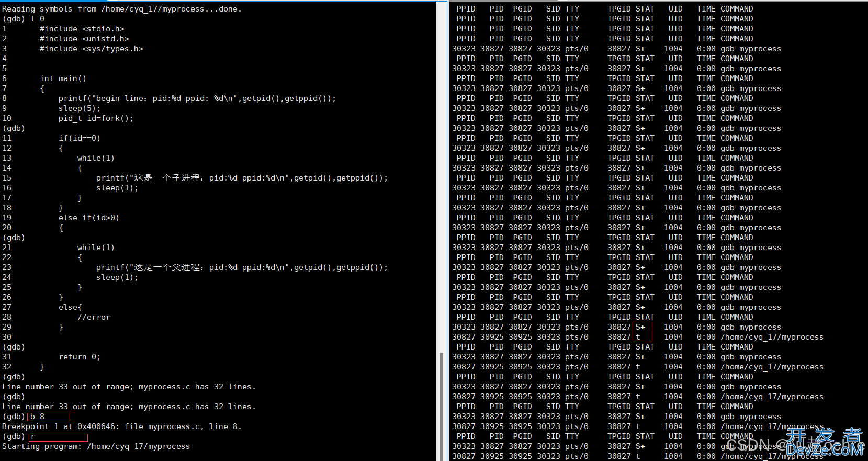Click the red-highlighted S+ and t STAT box

click(642, 332)
